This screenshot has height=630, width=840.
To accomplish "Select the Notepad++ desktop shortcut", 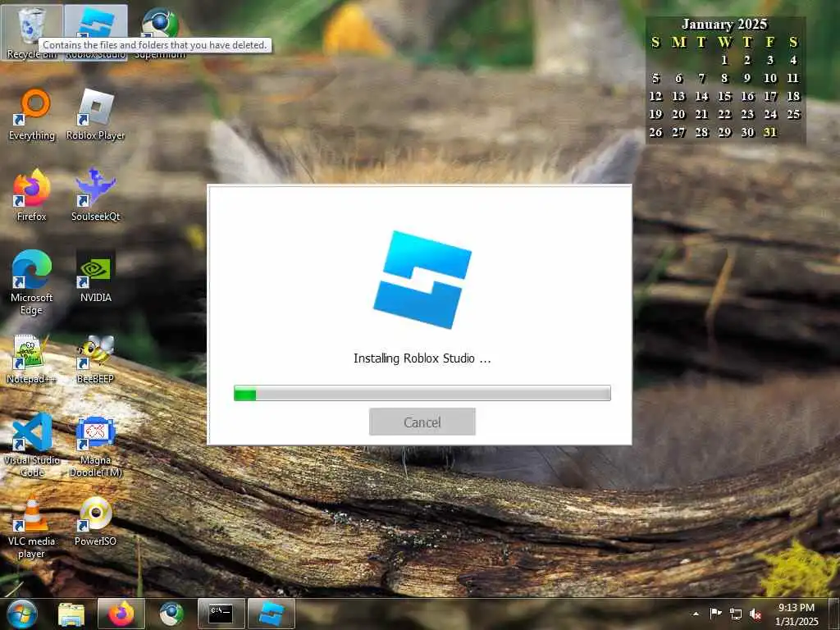I will (x=32, y=359).
